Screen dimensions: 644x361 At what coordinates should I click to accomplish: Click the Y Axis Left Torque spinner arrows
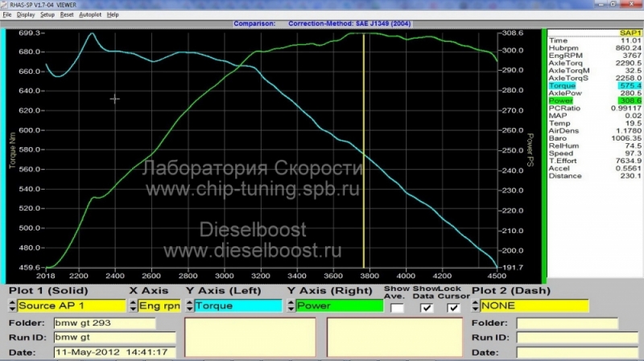(x=189, y=306)
